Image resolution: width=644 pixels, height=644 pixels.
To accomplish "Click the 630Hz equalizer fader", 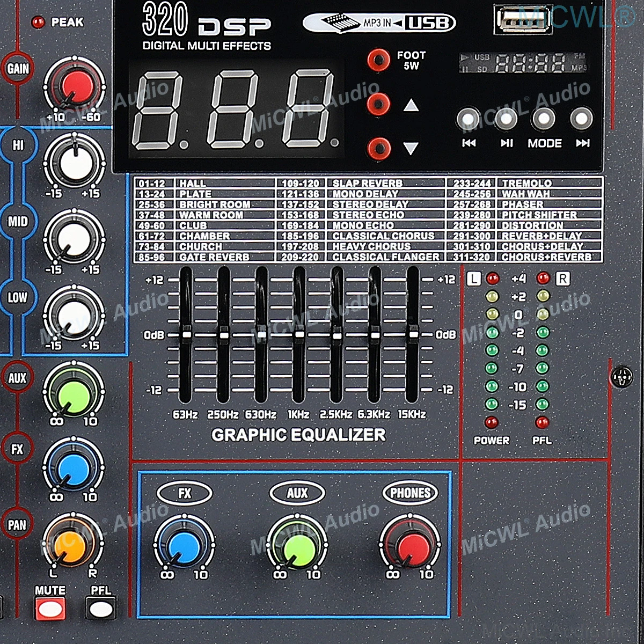I will click(x=261, y=335).
